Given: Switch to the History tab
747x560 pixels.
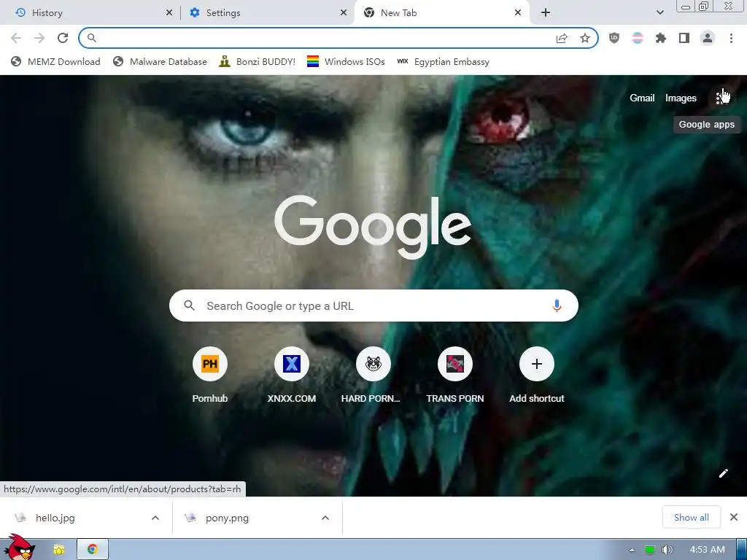Looking at the screenshot, I should pyautogui.click(x=90, y=13).
